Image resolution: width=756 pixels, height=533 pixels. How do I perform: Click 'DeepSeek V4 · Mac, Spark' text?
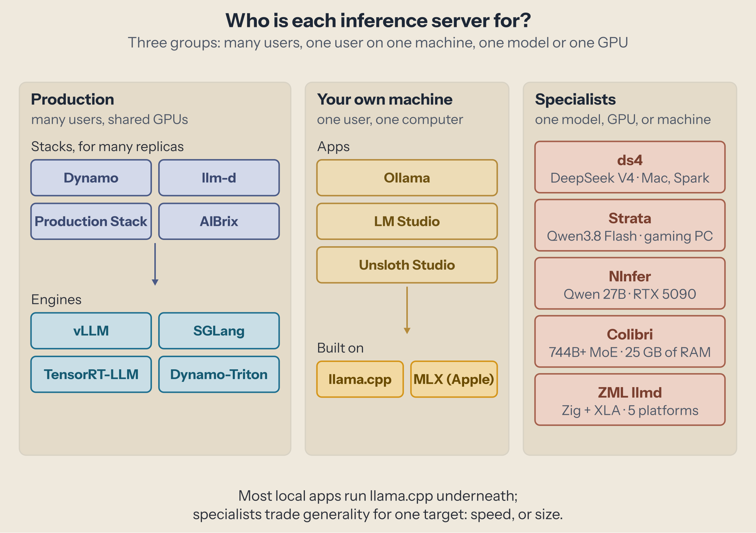[630, 178]
